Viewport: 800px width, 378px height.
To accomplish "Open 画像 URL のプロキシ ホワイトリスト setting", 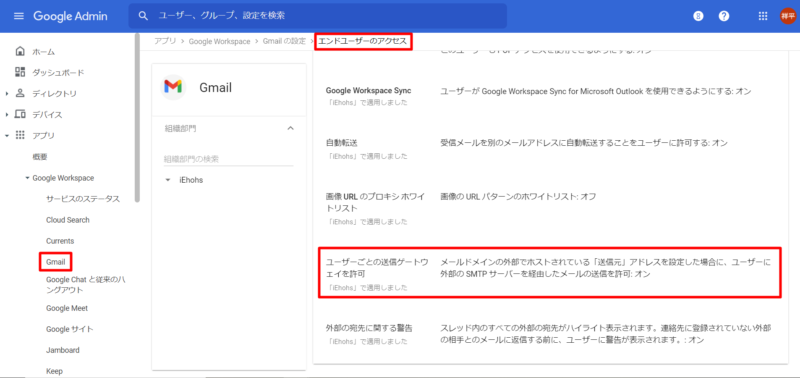I will 374,202.
